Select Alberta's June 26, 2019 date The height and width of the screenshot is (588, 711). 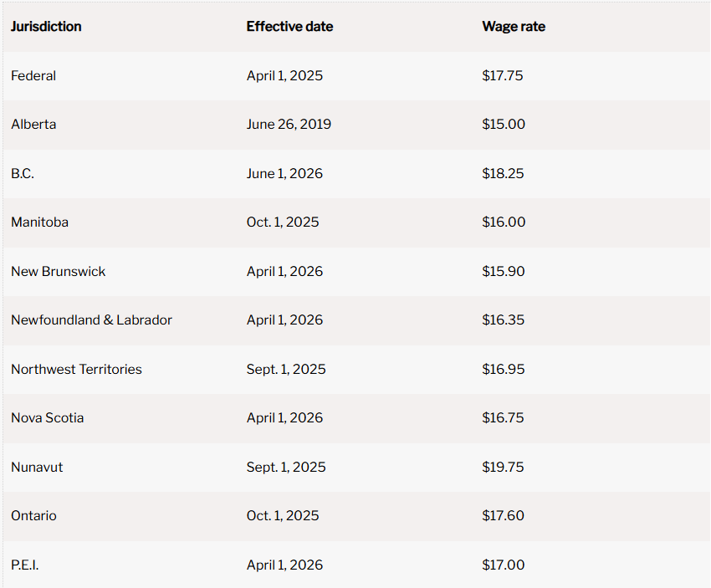pyautogui.click(x=289, y=125)
